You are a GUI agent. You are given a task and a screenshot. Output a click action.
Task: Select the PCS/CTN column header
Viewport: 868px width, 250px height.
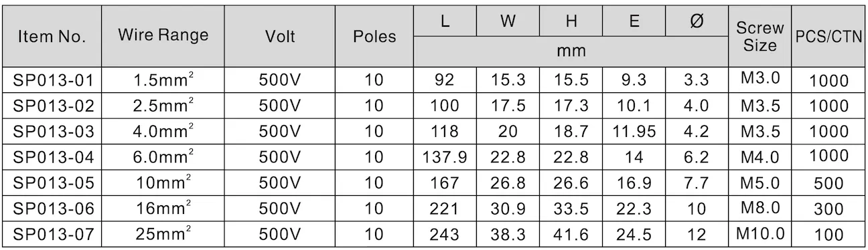[x=828, y=37]
